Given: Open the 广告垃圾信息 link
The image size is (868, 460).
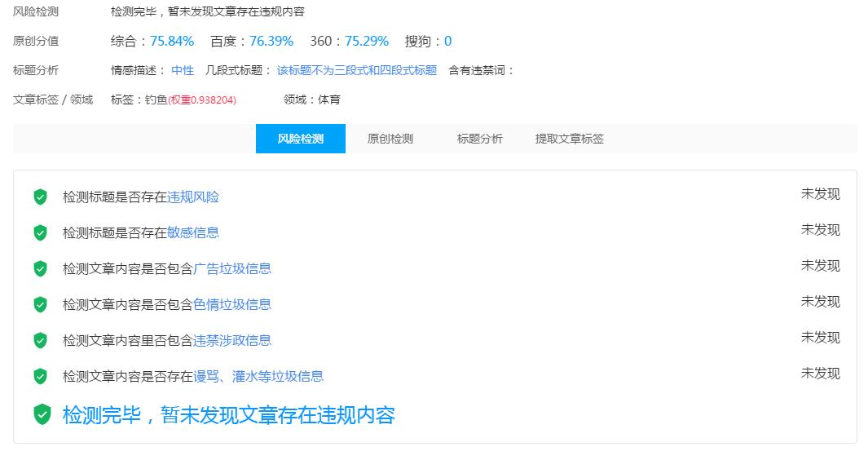Looking at the screenshot, I should (x=232, y=269).
